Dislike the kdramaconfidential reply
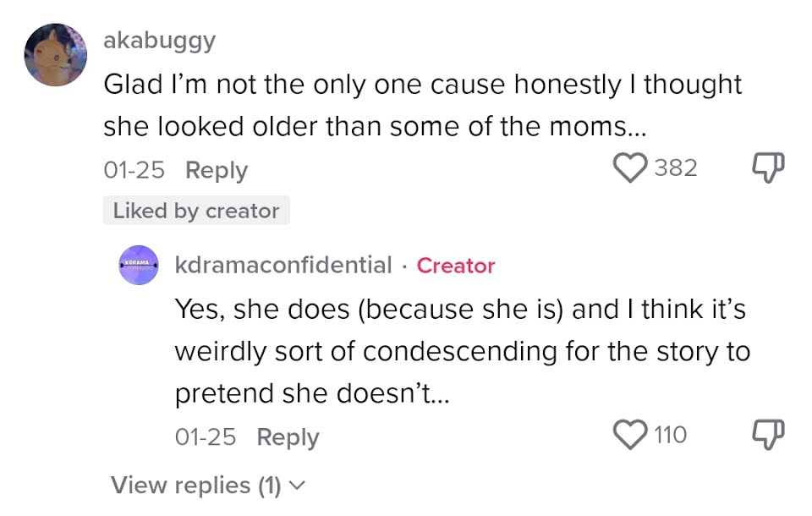 coord(767,435)
